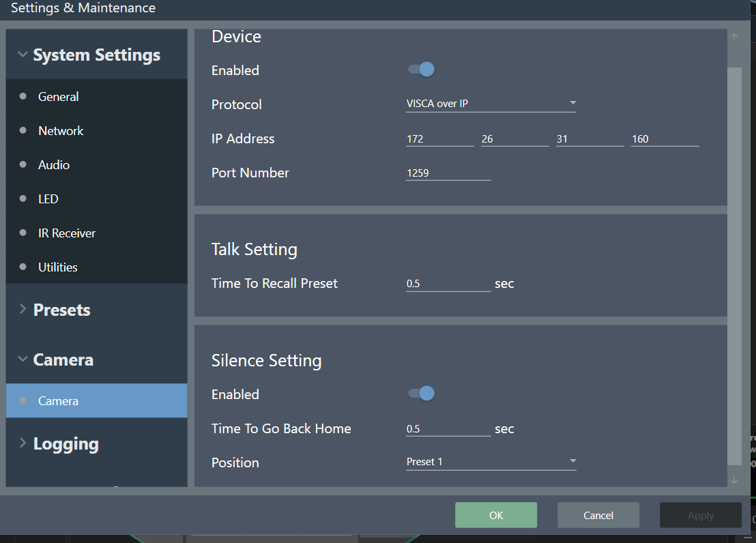Click the Silence Setting heading

tap(267, 360)
